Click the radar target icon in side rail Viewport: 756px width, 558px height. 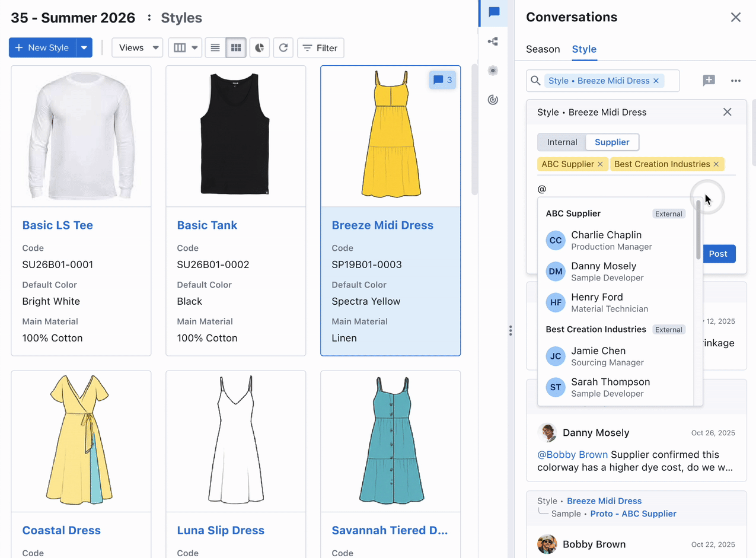(x=493, y=100)
